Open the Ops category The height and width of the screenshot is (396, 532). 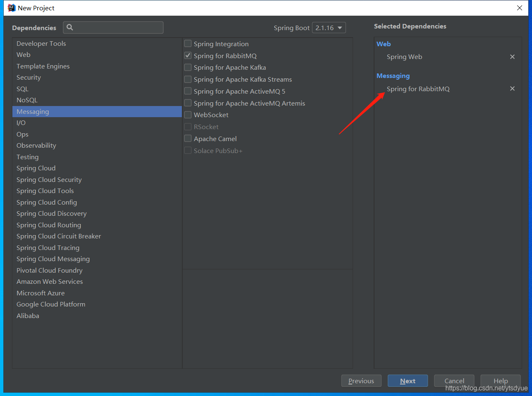[x=97, y=134]
